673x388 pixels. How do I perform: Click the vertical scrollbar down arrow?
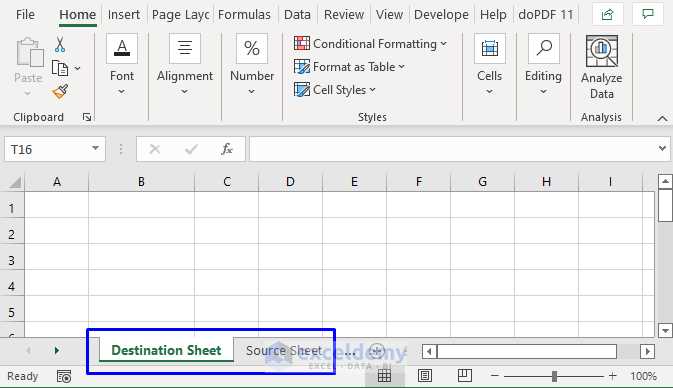(665, 330)
